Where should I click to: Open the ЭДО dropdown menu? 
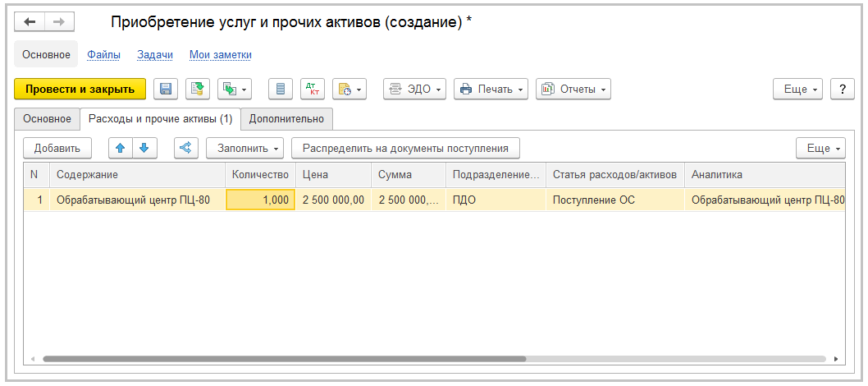[414, 89]
